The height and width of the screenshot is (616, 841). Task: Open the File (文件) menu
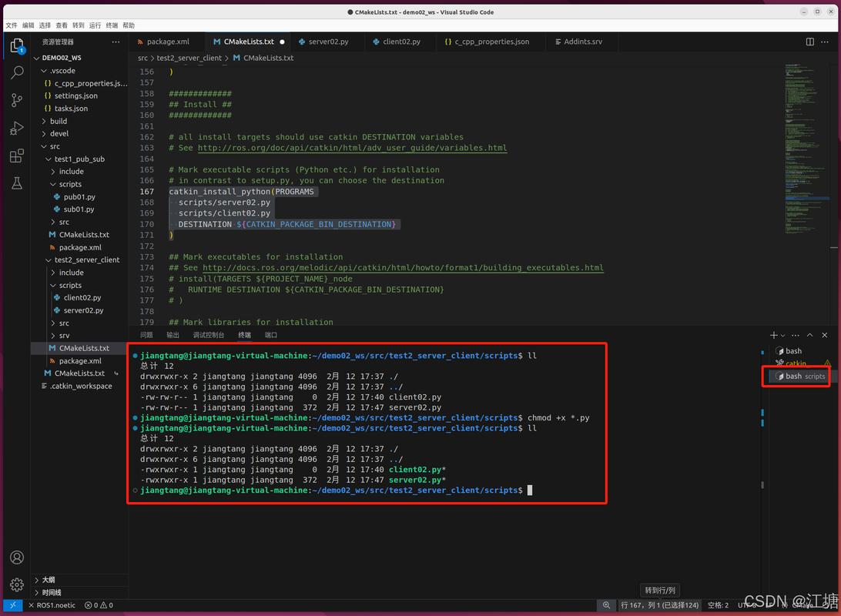[x=12, y=25]
